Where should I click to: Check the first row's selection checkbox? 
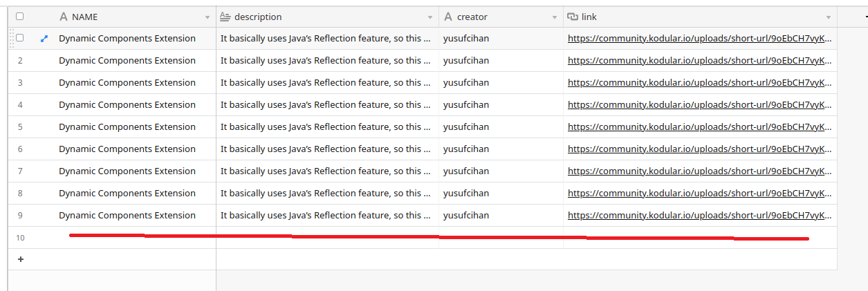click(x=19, y=38)
